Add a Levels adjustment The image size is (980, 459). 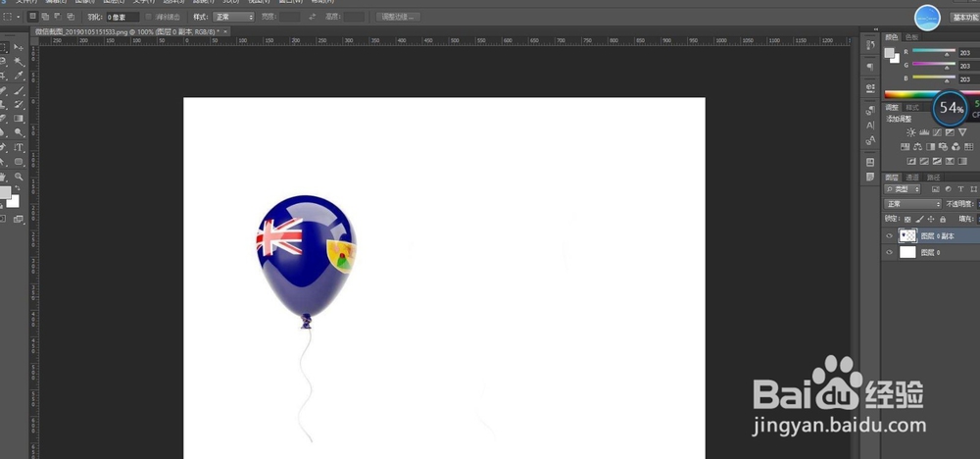(x=924, y=132)
